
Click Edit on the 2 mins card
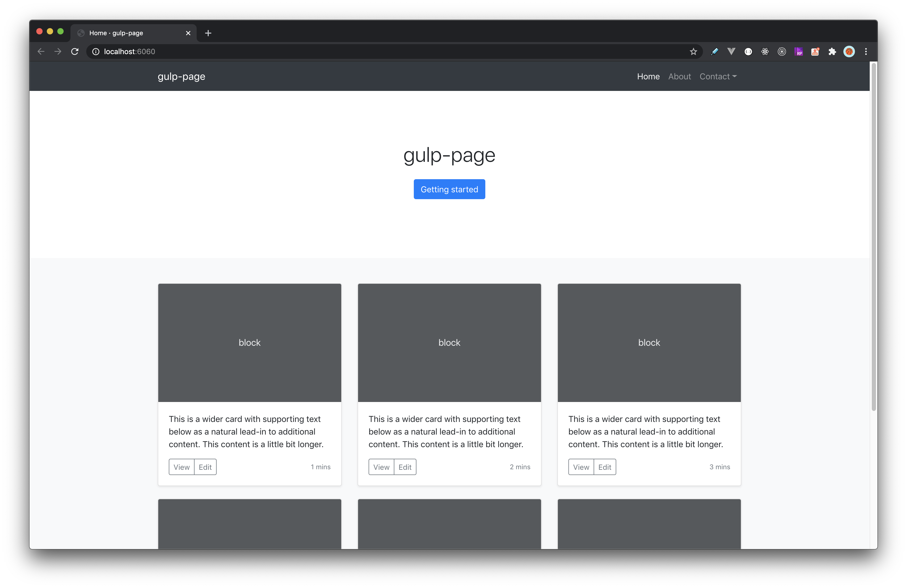click(x=405, y=467)
